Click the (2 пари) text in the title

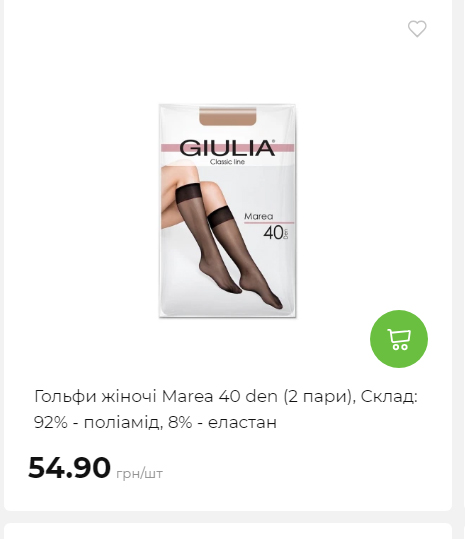coord(318,397)
